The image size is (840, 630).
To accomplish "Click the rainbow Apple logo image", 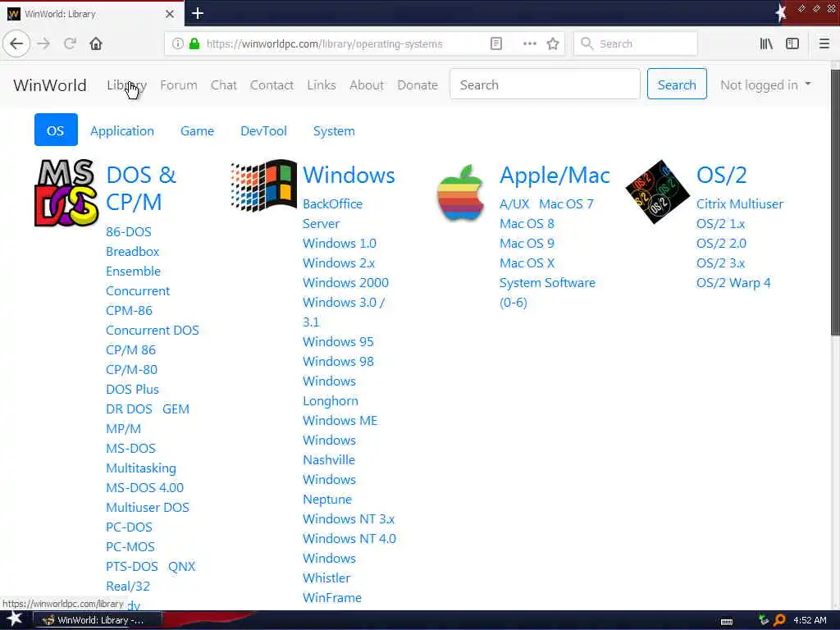I will point(460,192).
